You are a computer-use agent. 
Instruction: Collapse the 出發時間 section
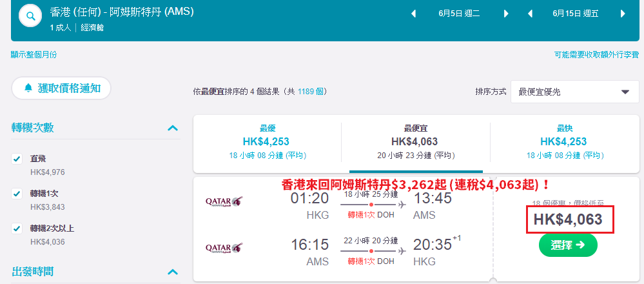[173, 272]
